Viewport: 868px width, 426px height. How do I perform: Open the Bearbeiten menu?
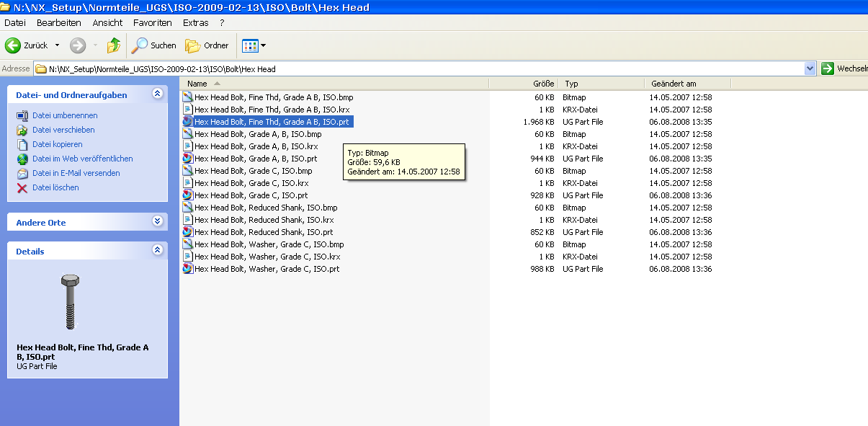tap(59, 22)
